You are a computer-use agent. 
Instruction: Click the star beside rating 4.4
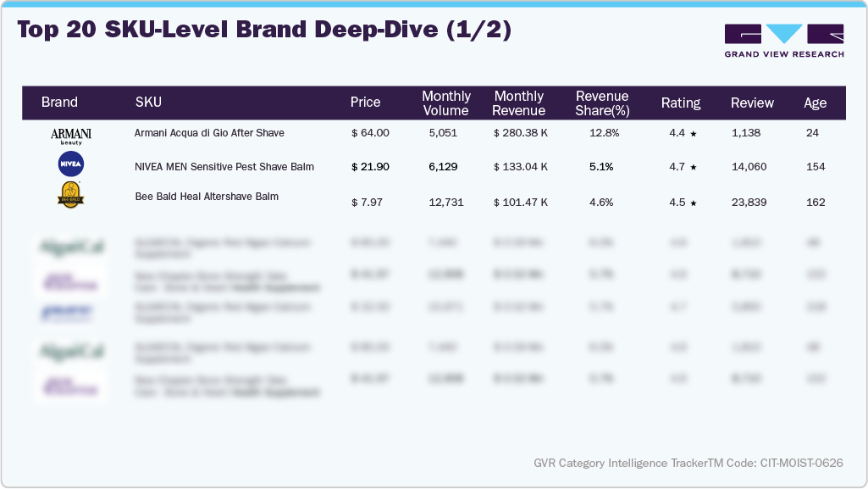click(x=693, y=133)
